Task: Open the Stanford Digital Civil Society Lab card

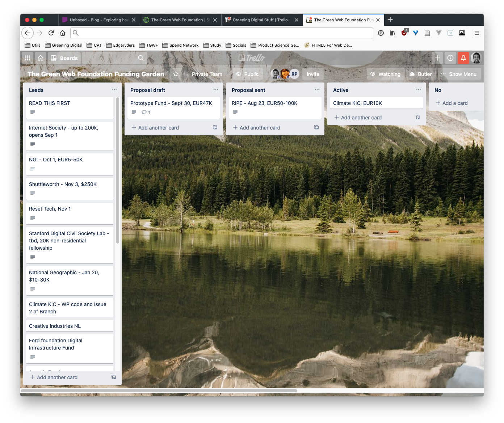Action: (x=70, y=245)
